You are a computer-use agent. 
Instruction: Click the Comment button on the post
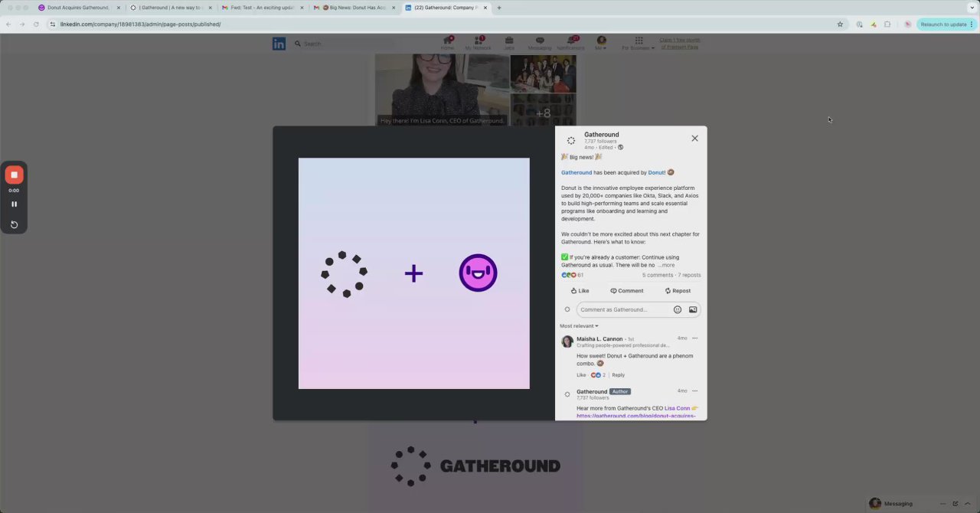[626, 291]
